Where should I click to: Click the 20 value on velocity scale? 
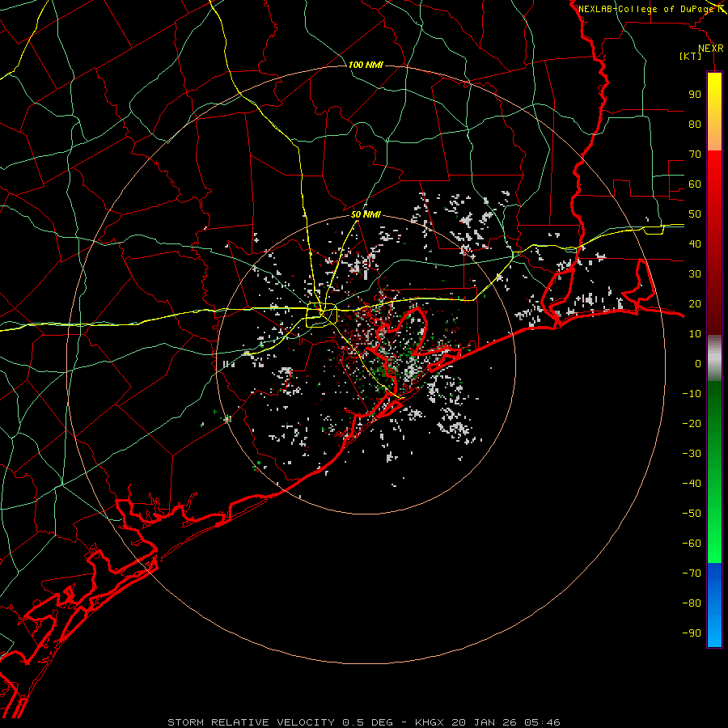pyautogui.click(x=695, y=303)
